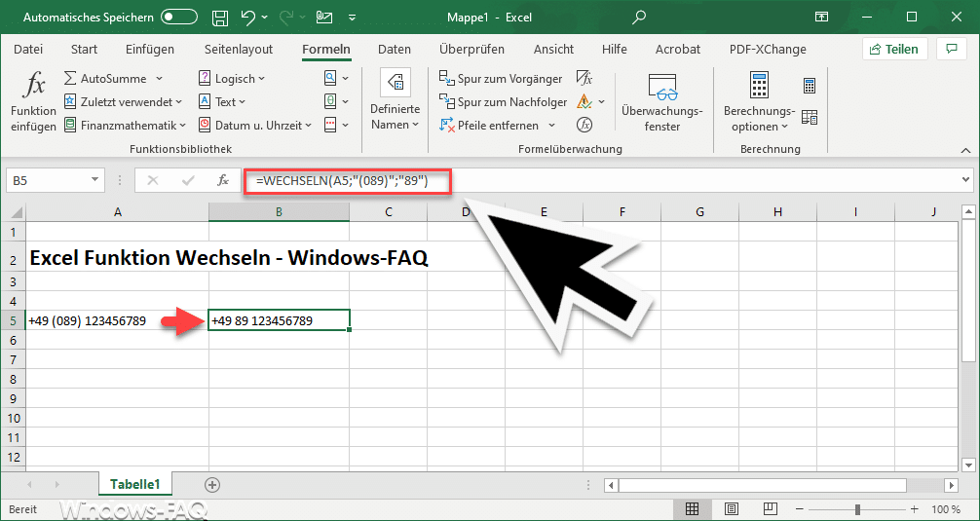Add a new sheet with plus icon
This screenshot has width=980, height=521.
click(x=212, y=484)
